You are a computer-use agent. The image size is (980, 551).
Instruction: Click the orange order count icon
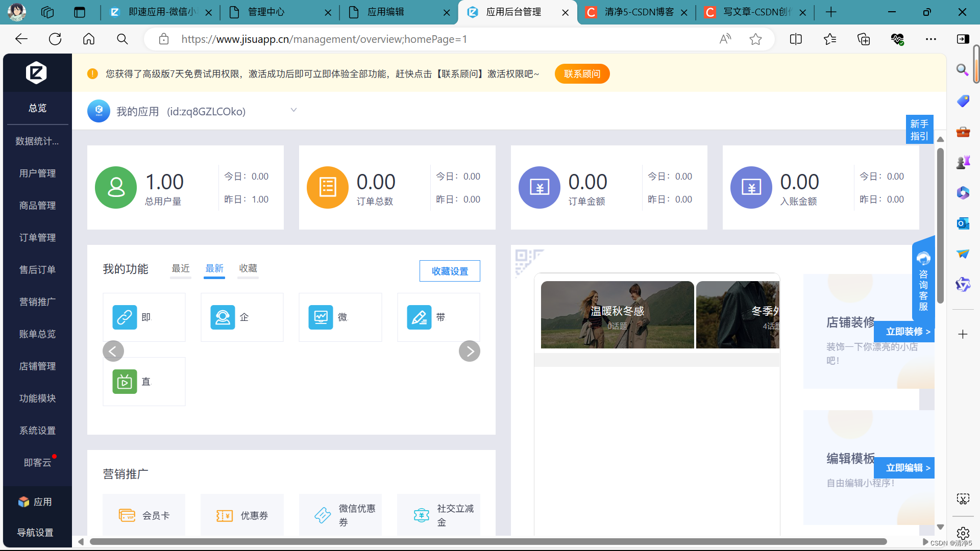(327, 187)
